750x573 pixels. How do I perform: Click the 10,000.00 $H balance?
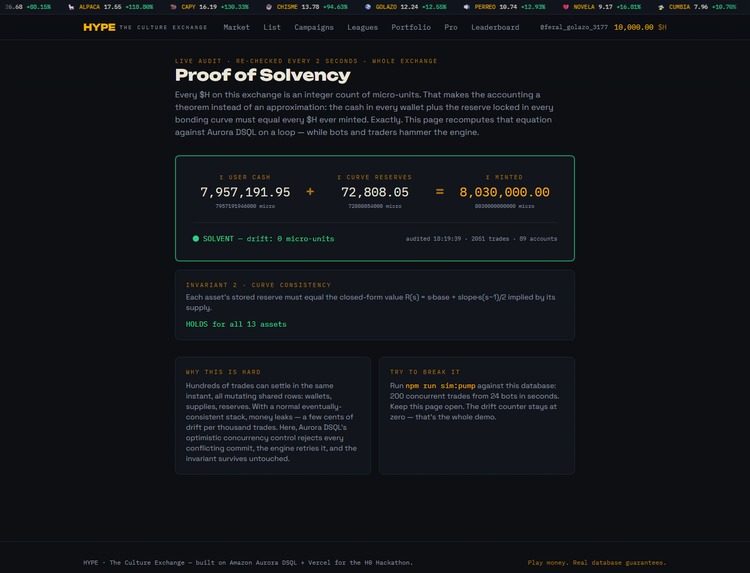[x=640, y=27]
